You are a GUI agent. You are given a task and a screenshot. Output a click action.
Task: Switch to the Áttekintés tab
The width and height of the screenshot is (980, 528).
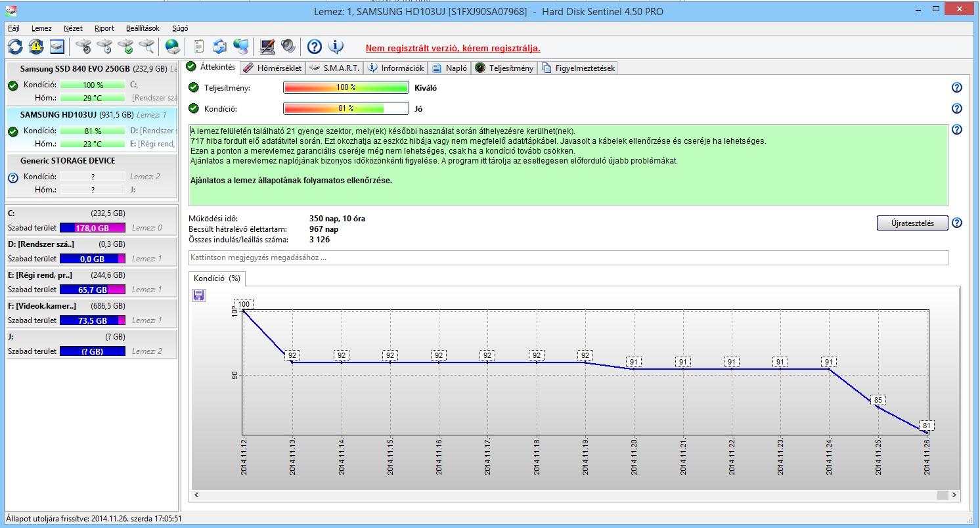211,67
